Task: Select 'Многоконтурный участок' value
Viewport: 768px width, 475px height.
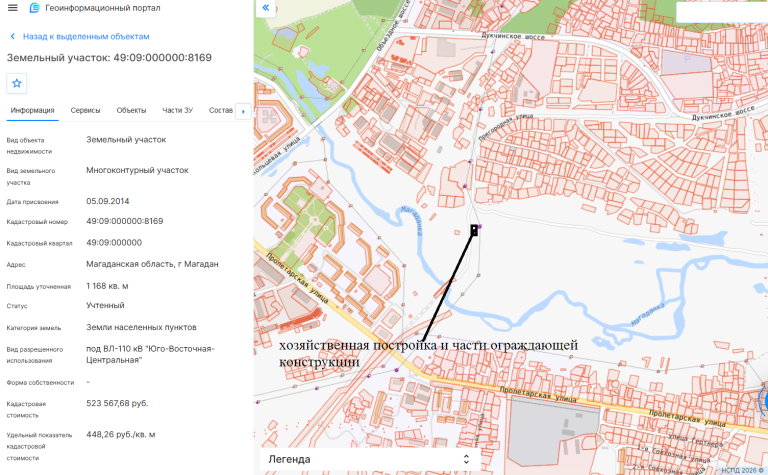Action: click(x=137, y=170)
